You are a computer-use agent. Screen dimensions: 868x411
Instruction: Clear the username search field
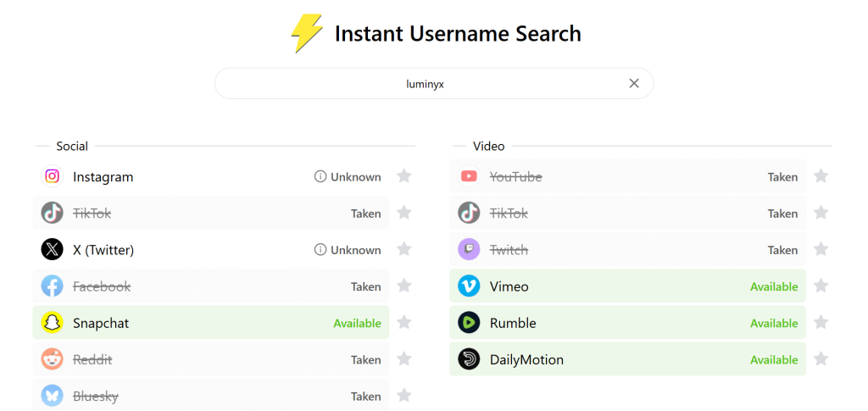click(634, 83)
